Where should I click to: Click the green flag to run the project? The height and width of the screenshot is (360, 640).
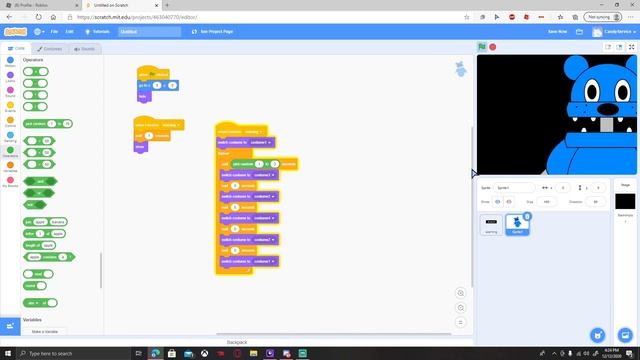pos(482,47)
